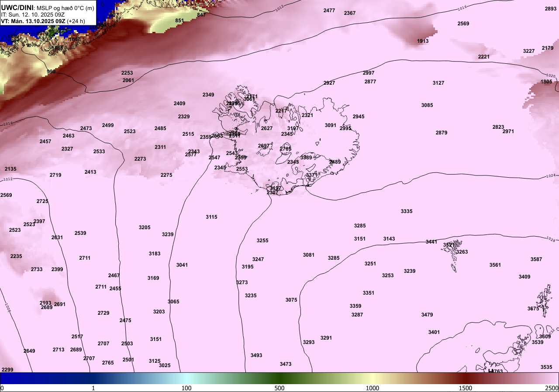559x392 pixels.
Task: Click the 2649 value label
Action: [x=29, y=351]
